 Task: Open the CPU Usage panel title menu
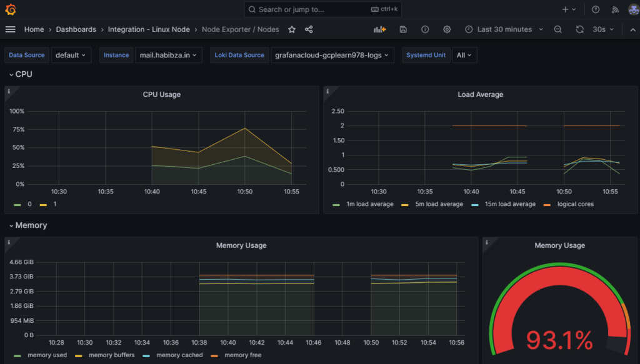(162, 94)
